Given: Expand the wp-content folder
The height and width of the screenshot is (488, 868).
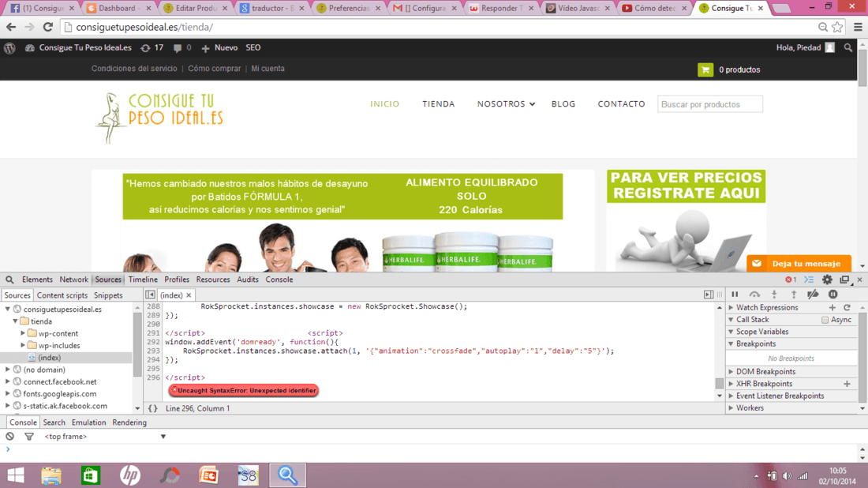Looking at the screenshot, I should (x=23, y=333).
